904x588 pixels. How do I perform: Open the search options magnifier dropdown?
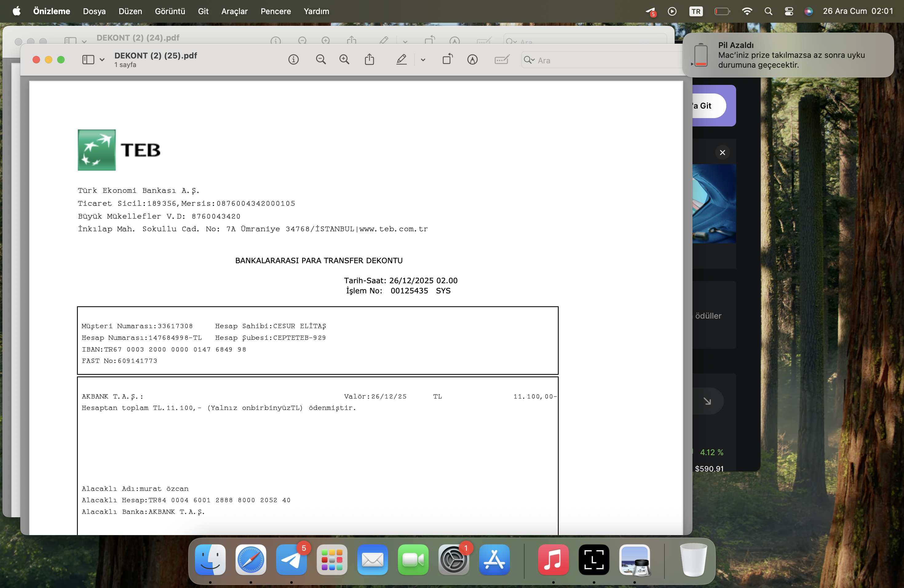pyautogui.click(x=529, y=60)
